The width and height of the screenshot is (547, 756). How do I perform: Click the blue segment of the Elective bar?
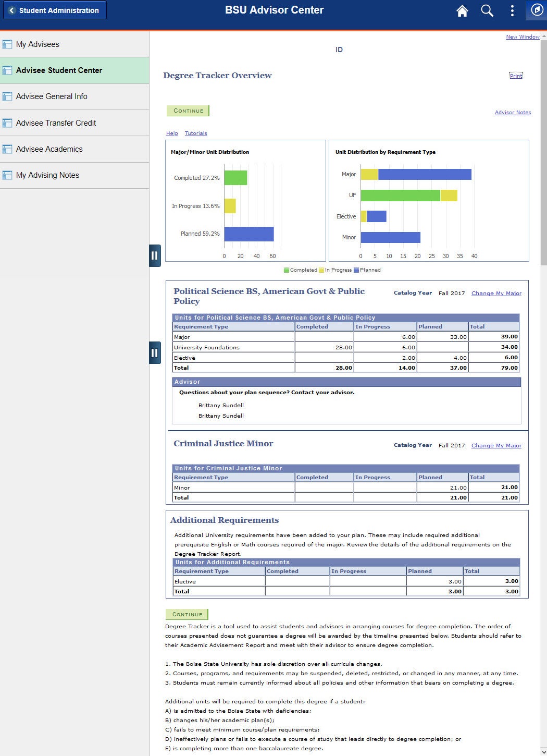point(377,216)
